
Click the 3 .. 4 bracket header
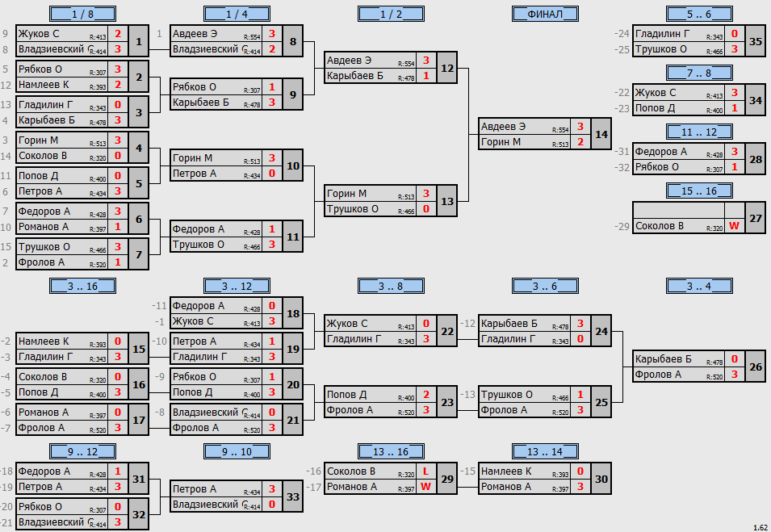point(699,286)
